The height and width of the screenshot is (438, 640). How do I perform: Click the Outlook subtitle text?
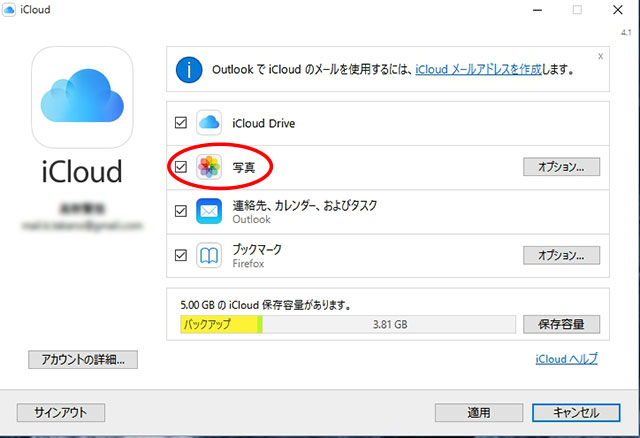[251, 219]
